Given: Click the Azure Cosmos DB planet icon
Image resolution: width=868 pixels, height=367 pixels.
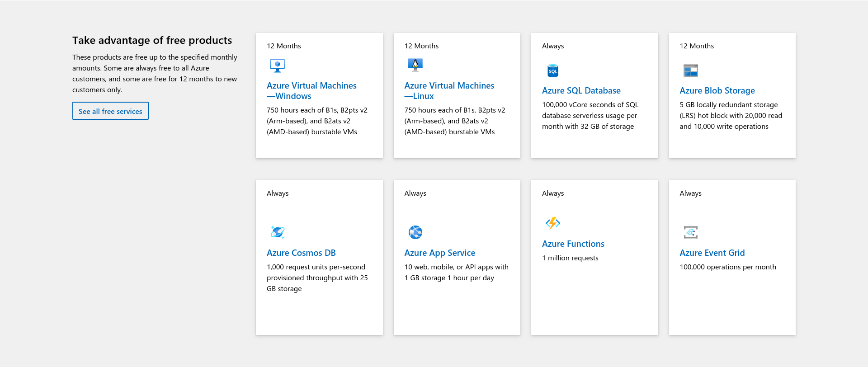Looking at the screenshot, I should [277, 232].
